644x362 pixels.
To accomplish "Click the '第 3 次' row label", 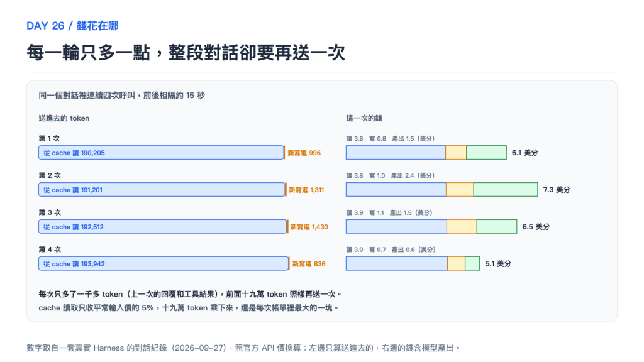I will (50, 212).
